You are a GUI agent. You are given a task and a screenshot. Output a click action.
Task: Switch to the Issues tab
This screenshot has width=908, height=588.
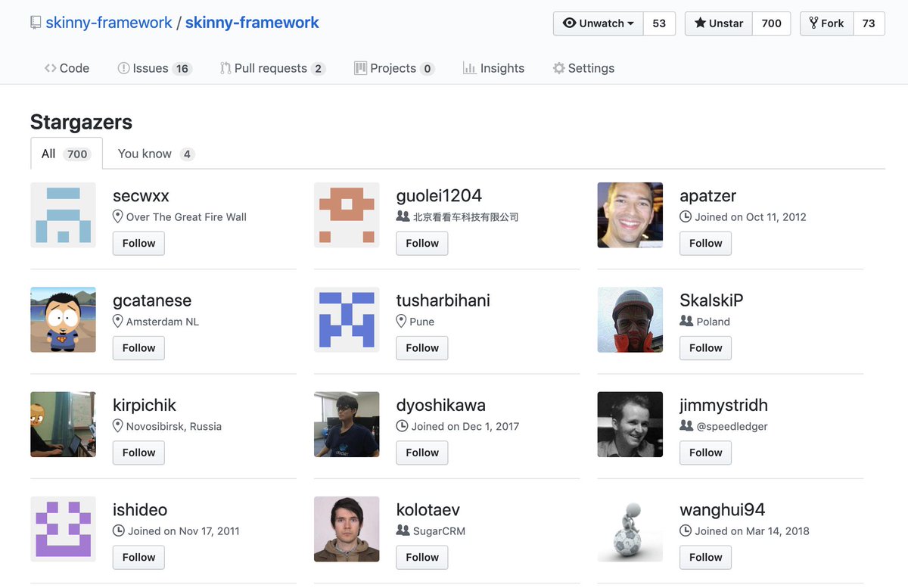tap(155, 68)
